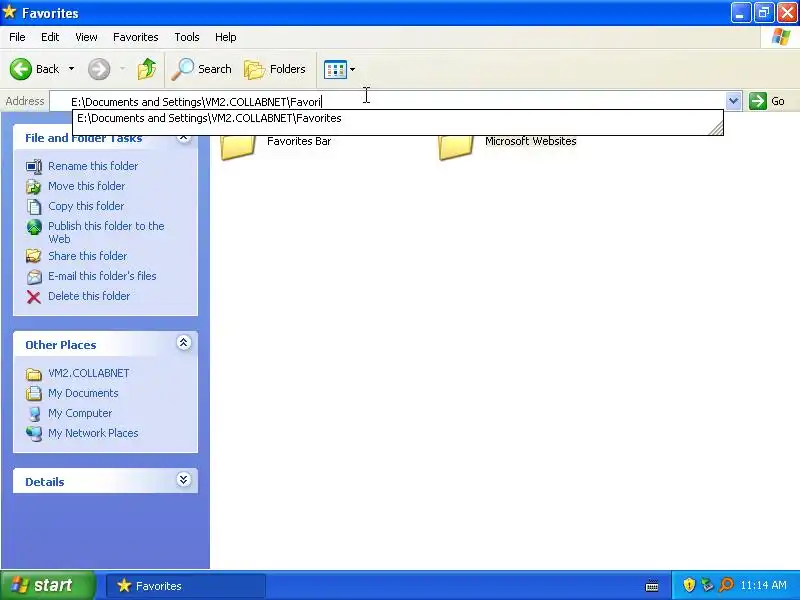The height and width of the screenshot is (600, 800).
Task: Click the red X delete icon
Action: (34, 296)
